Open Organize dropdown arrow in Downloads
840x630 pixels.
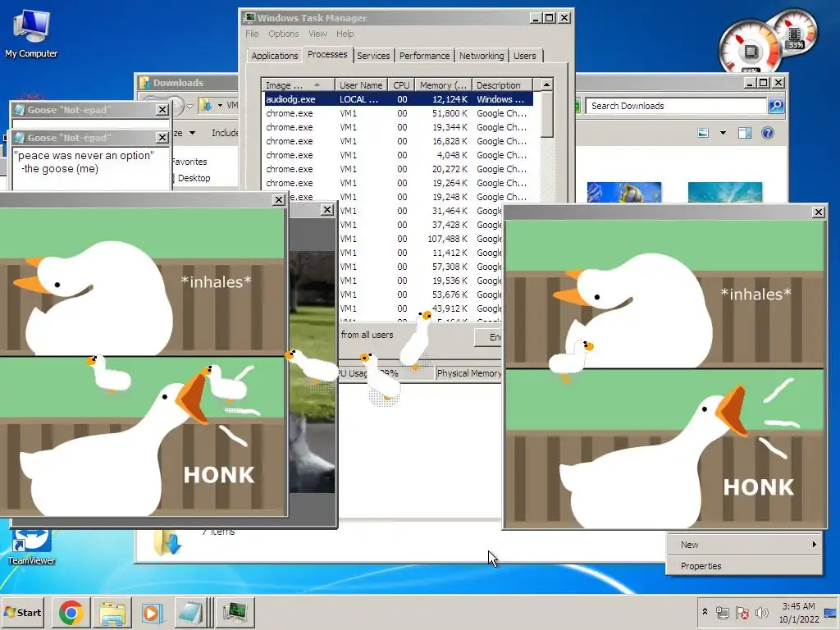pyautogui.click(x=192, y=133)
